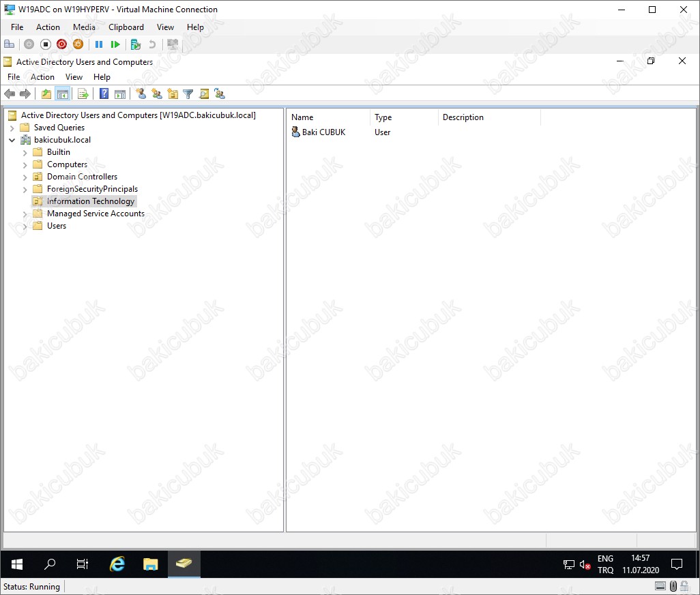Select the Computers tree item

click(x=67, y=164)
